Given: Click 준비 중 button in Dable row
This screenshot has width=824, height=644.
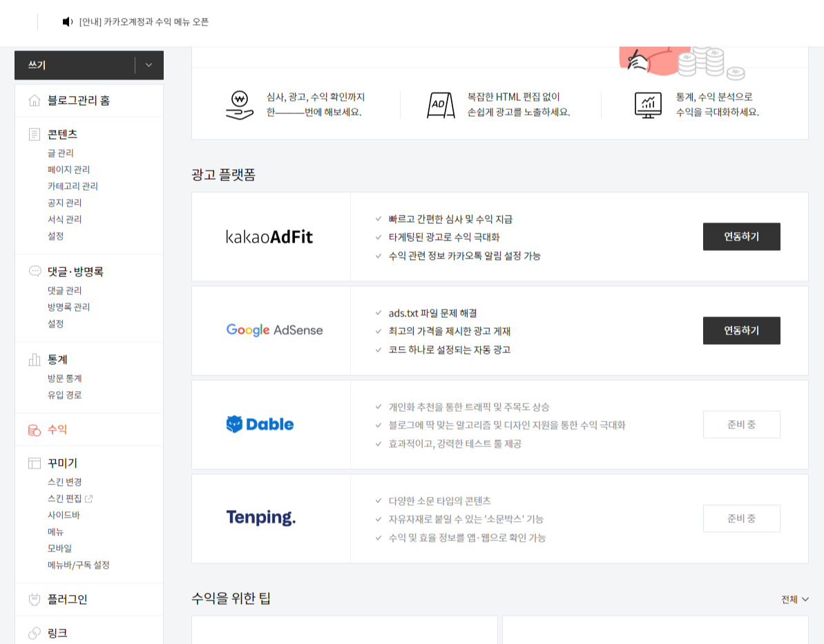Looking at the screenshot, I should tap(742, 424).
